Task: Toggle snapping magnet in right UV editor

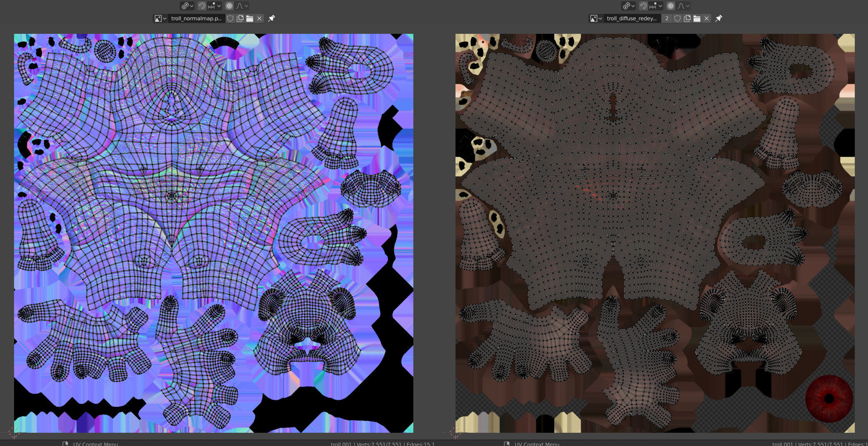Action: tap(643, 6)
